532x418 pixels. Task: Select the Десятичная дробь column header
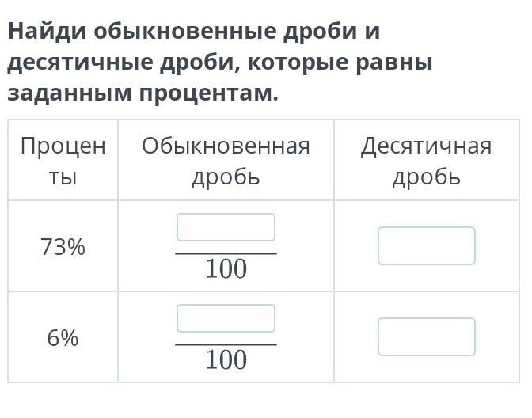[426, 161]
